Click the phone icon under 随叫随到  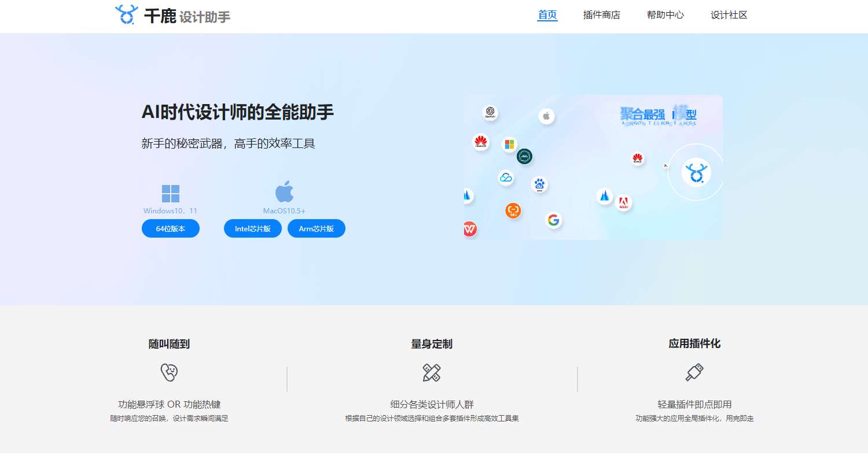click(169, 372)
